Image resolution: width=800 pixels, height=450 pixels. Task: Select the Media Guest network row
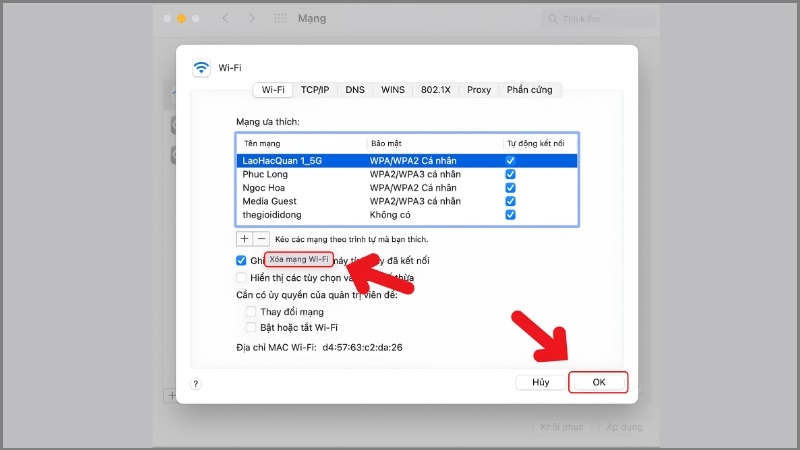tap(407, 201)
